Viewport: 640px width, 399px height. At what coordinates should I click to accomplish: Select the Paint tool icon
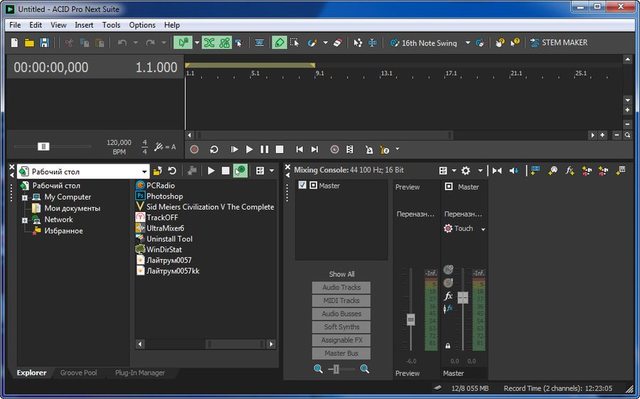tap(313, 42)
